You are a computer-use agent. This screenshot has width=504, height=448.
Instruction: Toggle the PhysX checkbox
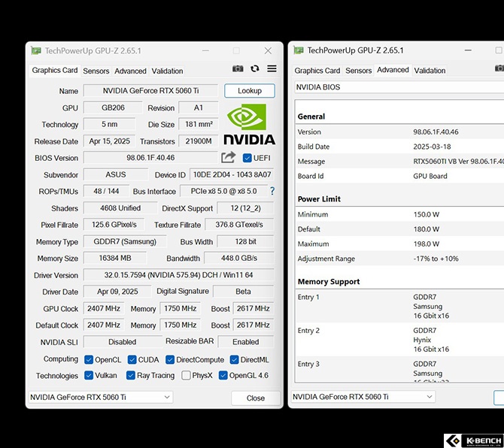(186, 375)
